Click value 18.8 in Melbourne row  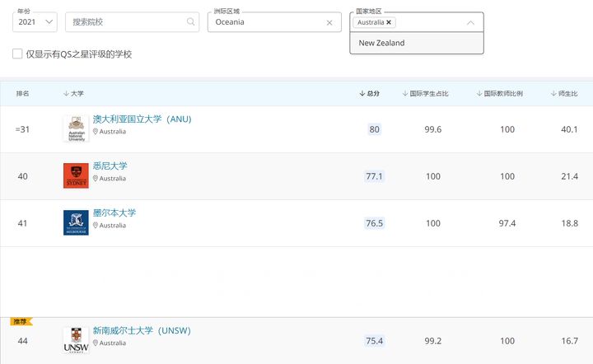[x=570, y=223]
